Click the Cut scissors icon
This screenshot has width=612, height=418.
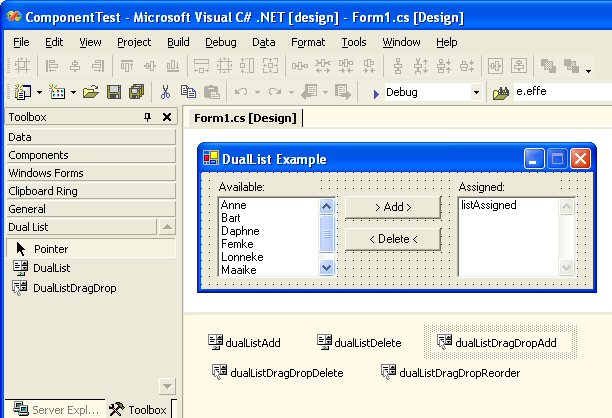[165, 92]
